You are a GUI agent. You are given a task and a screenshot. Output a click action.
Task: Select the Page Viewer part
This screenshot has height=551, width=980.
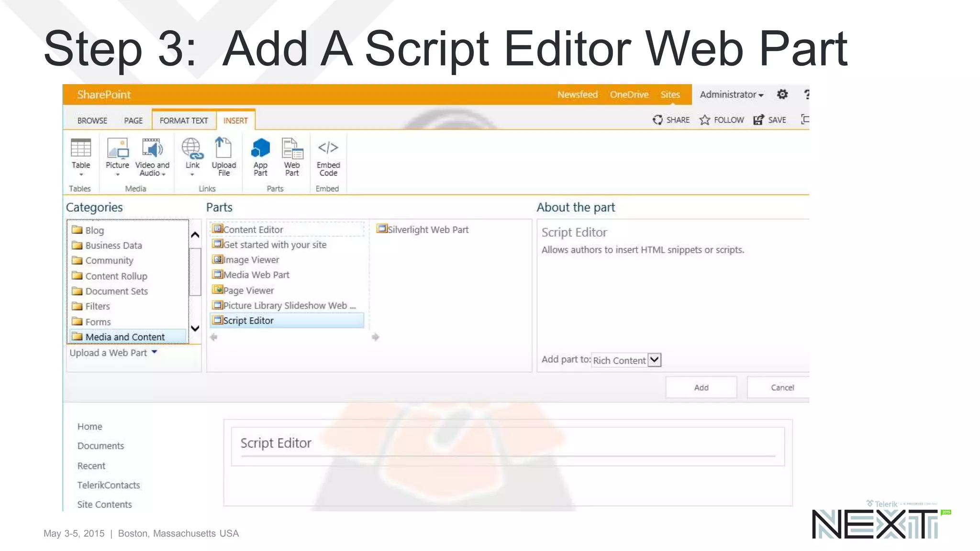tap(243, 290)
